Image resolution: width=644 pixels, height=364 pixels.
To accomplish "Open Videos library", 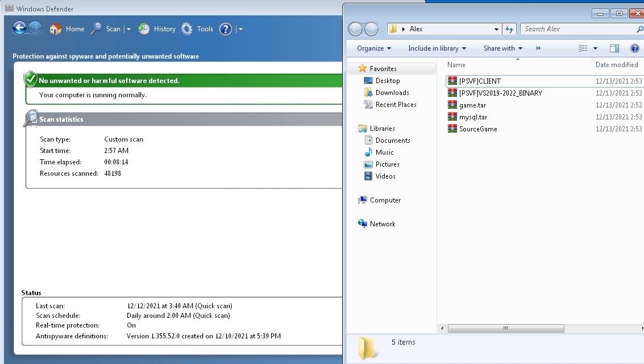I will (385, 176).
